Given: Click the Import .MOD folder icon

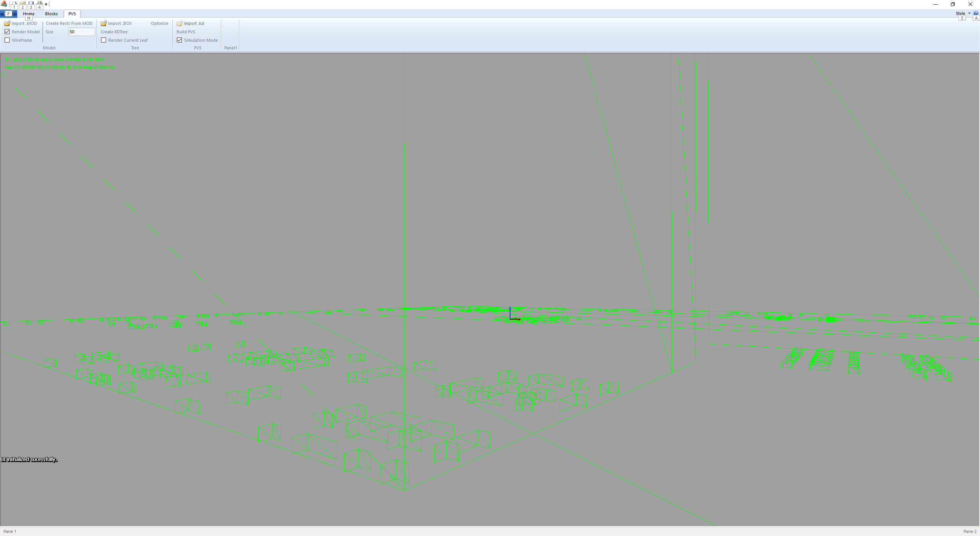Looking at the screenshot, I should pos(7,23).
